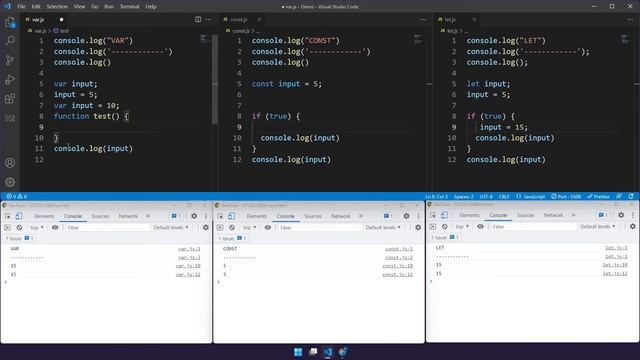Open the Manage gear in activity bar

[10, 182]
